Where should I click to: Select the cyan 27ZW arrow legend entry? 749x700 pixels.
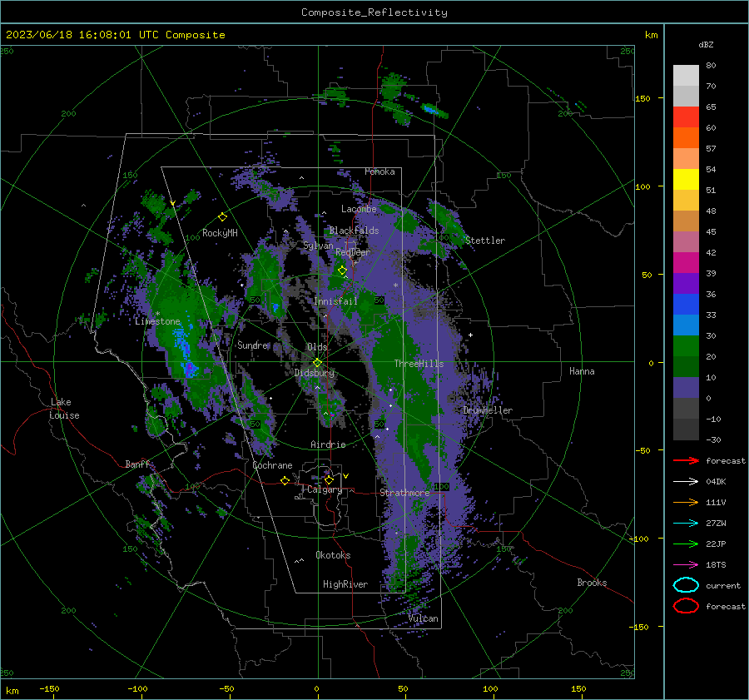(x=686, y=523)
